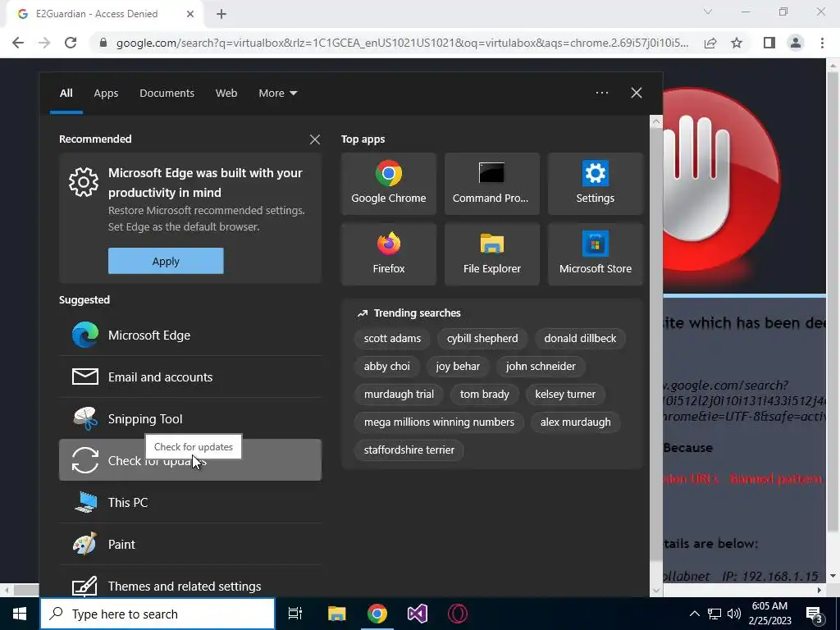840x630 pixels.
Task: Search mega millions winning numbers
Action: [439, 422]
